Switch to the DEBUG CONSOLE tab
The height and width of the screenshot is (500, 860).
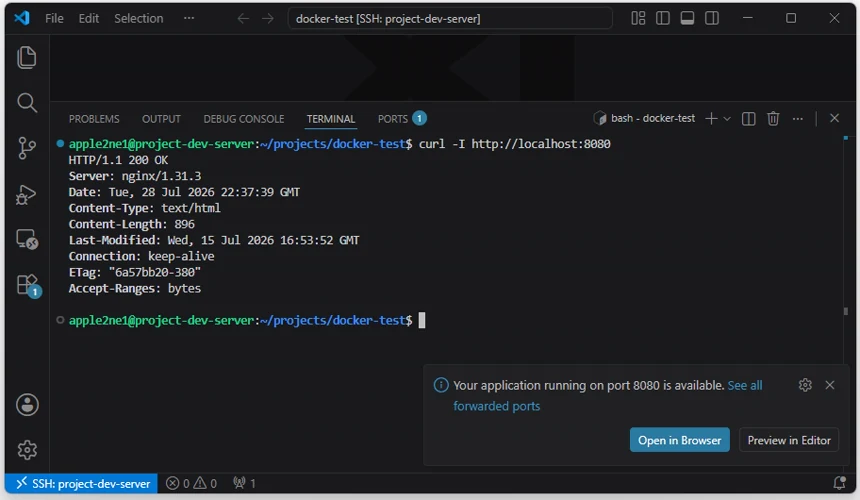click(x=244, y=119)
